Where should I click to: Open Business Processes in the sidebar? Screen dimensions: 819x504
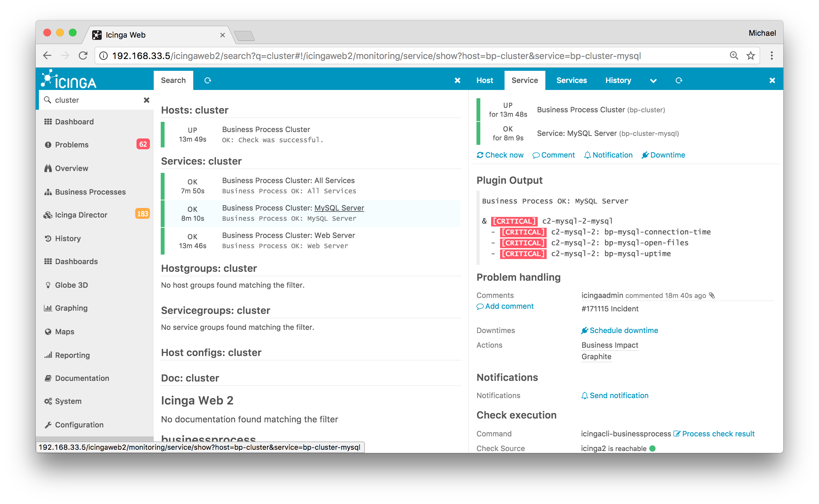pyautogui.click(x=95, y=192)
